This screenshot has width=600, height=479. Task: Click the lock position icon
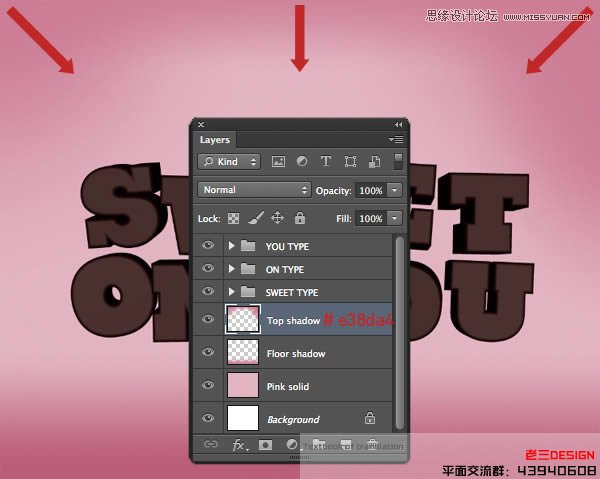point(278,218)
